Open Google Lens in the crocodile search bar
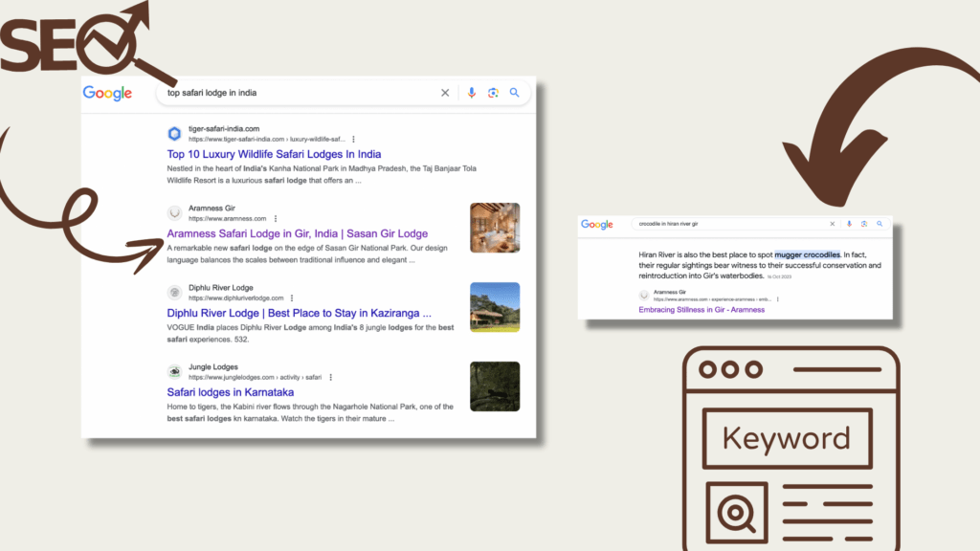This screenshot has width=980, height=551. [x=864, y=224]
